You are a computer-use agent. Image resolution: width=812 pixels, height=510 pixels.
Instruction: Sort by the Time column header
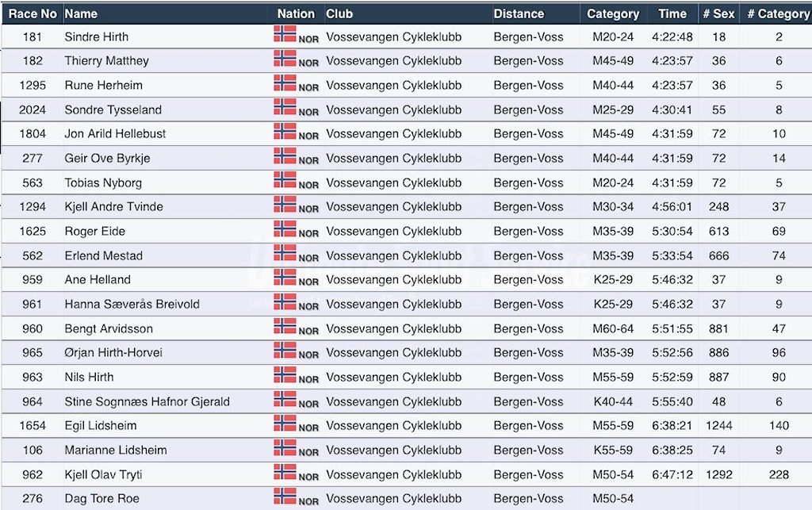(x=672, y=14)
